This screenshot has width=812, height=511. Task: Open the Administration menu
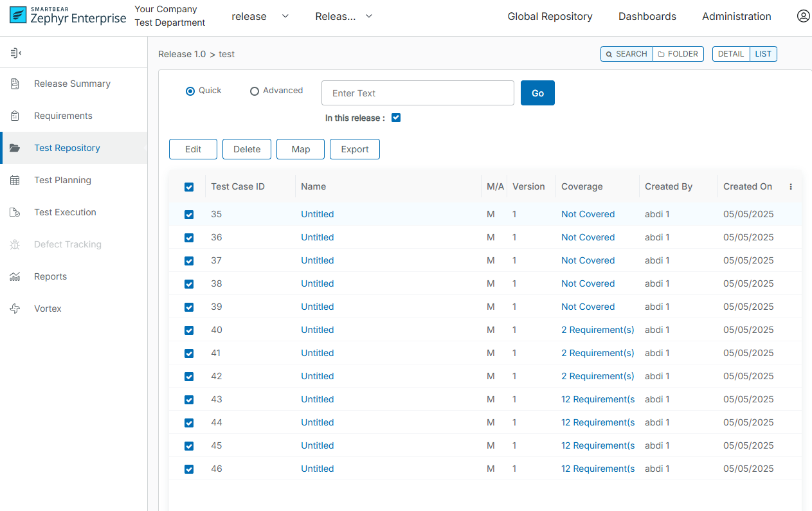(736, 17)
